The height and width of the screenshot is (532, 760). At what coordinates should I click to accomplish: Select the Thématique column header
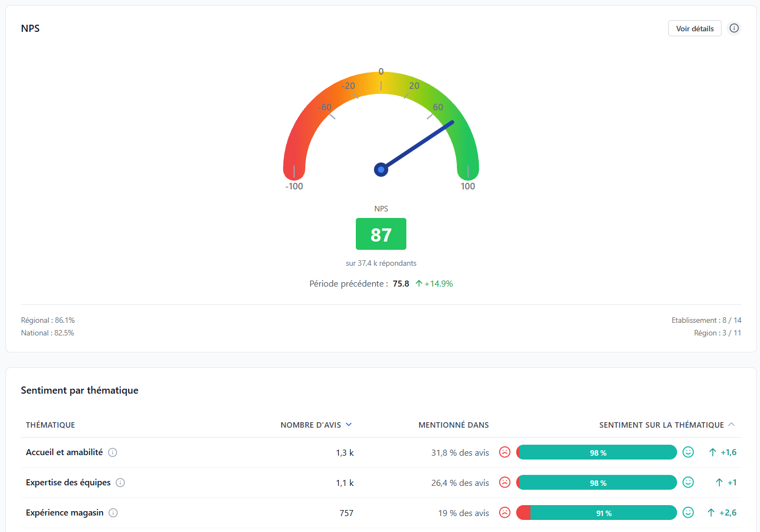click(x=51, y=425)
